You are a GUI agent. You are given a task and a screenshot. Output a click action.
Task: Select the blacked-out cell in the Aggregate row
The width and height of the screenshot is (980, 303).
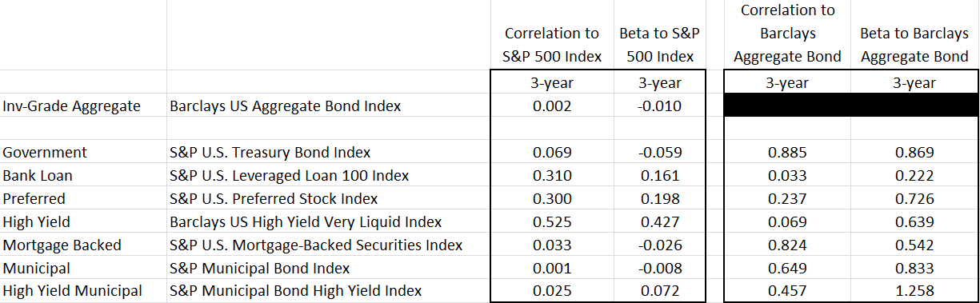point(850,106)
